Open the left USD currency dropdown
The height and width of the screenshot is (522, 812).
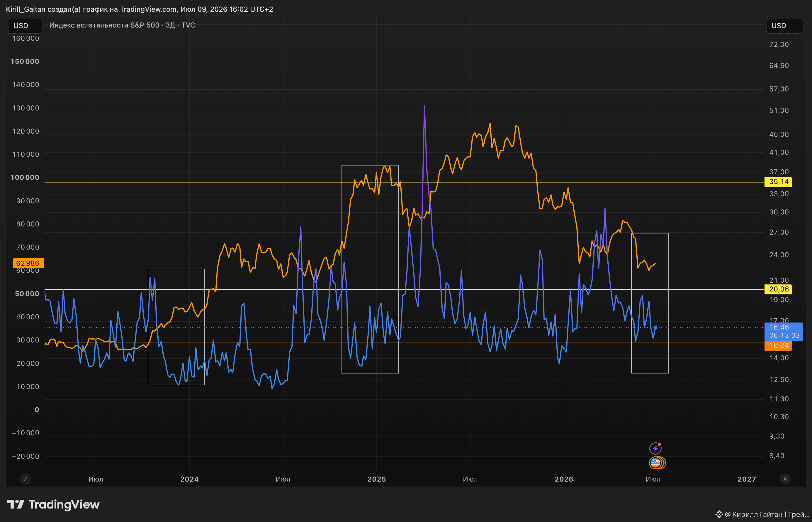(x=25, y=26)
